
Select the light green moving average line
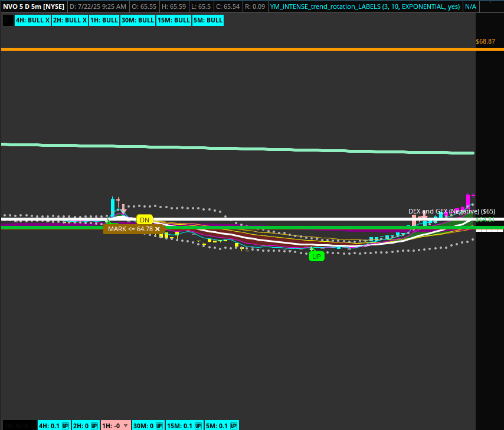(238, 149)
